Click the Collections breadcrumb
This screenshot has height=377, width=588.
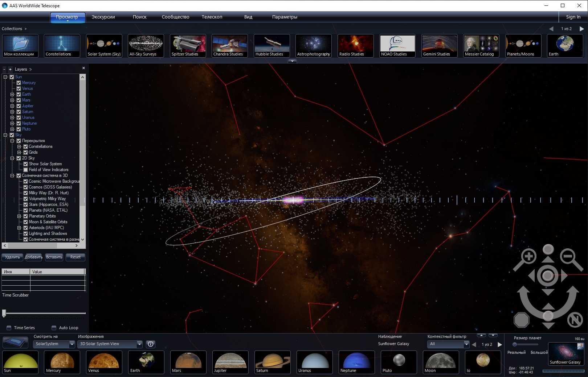click(12, 29)
